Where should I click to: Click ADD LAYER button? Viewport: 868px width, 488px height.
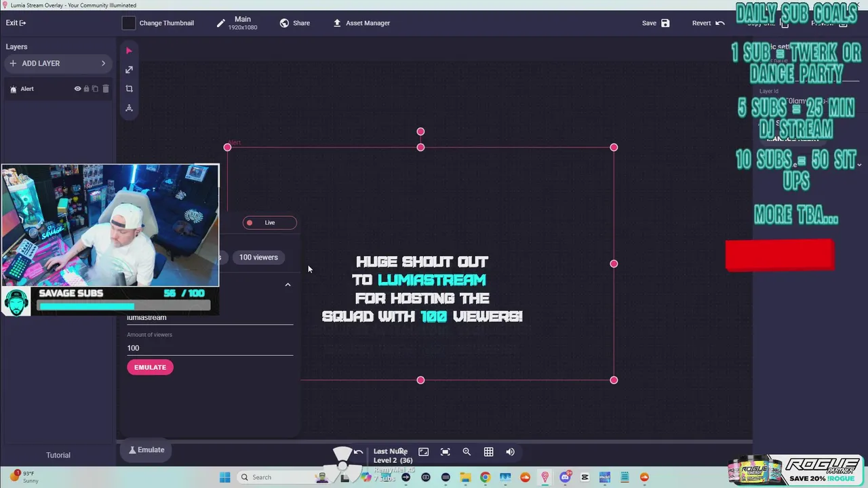coord(58,63)
